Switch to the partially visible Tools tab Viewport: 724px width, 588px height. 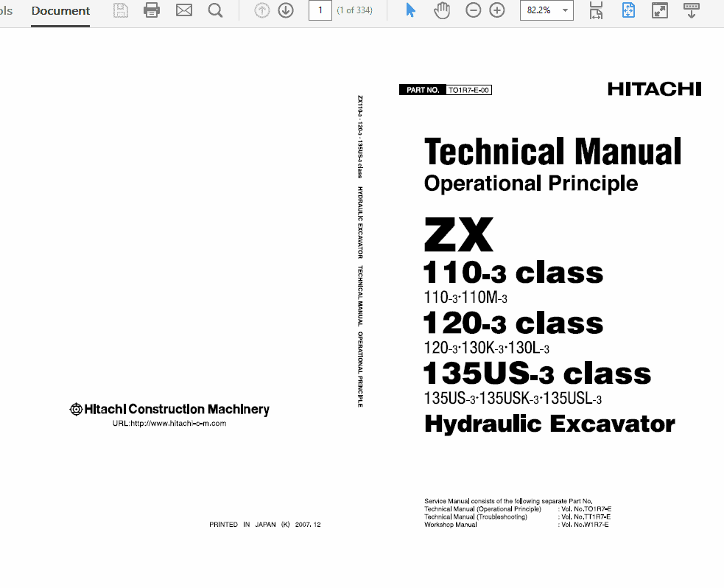point(6,11)
